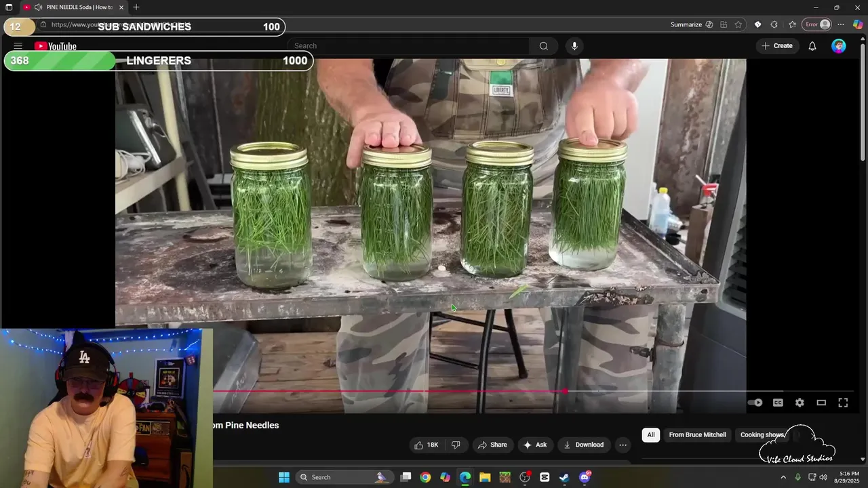Show hidden system tray icons
The width and height of the screenshot is (868, 488).
(x=783, y=477)
